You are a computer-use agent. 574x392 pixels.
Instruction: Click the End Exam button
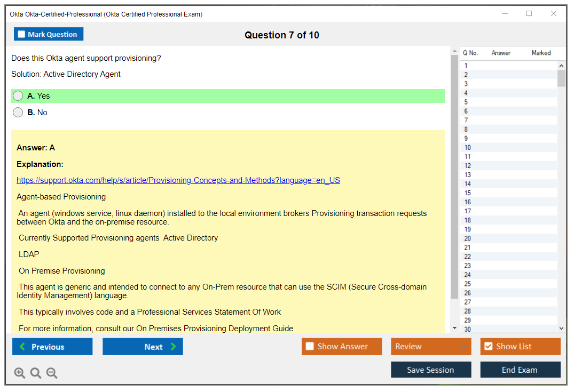pos(520,370)
